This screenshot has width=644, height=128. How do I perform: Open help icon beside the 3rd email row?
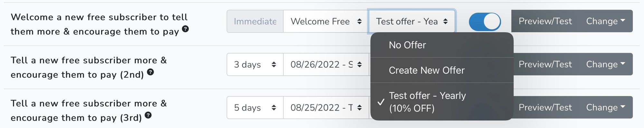pyautogui.click(x=148, y=115)
